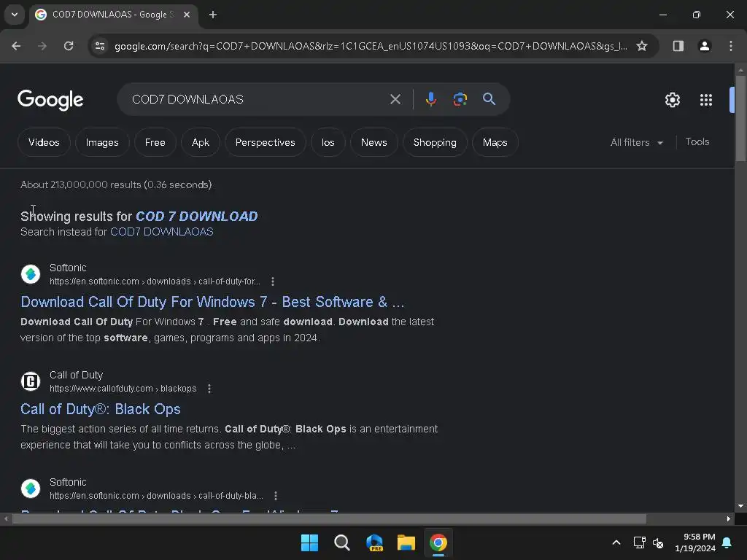This screenshot has height=560, width=747.
Task: Click the Chrome taskbar icon
Action: (438, 542)
